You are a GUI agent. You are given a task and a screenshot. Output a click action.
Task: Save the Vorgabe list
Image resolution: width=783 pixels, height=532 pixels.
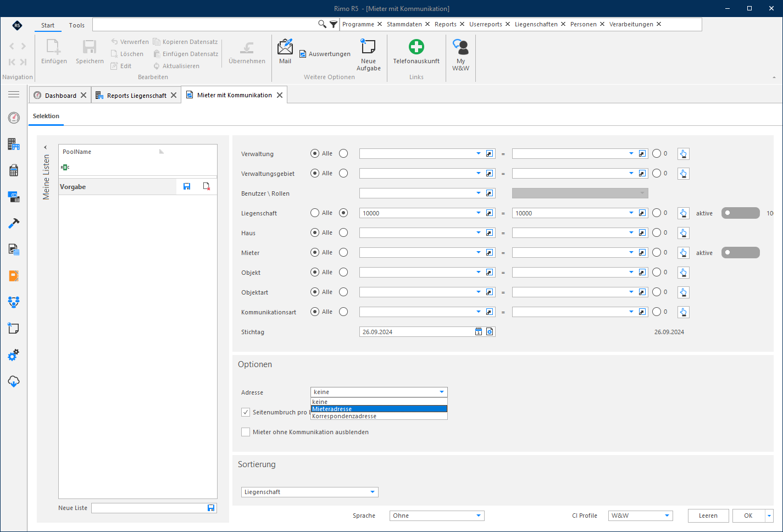(187, 187)
